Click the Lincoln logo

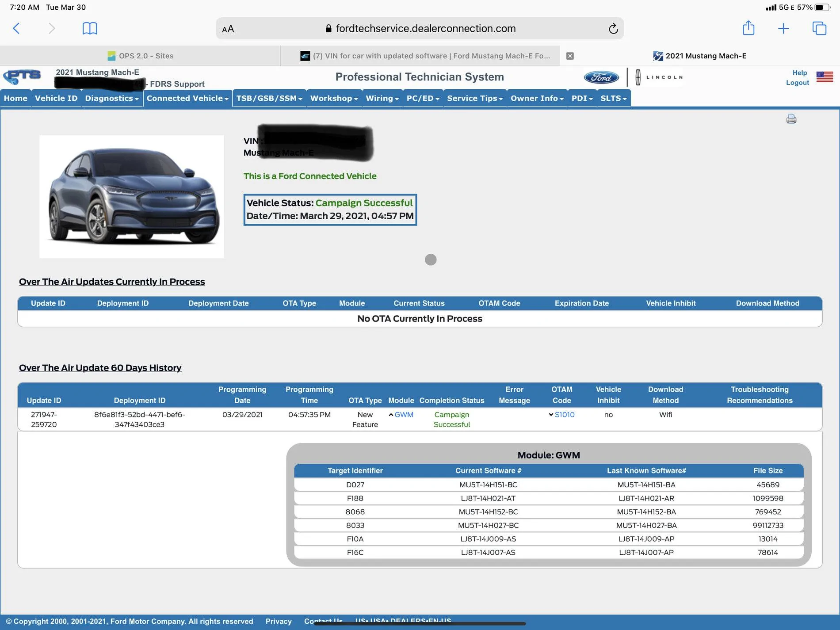(x=659, y=77)
